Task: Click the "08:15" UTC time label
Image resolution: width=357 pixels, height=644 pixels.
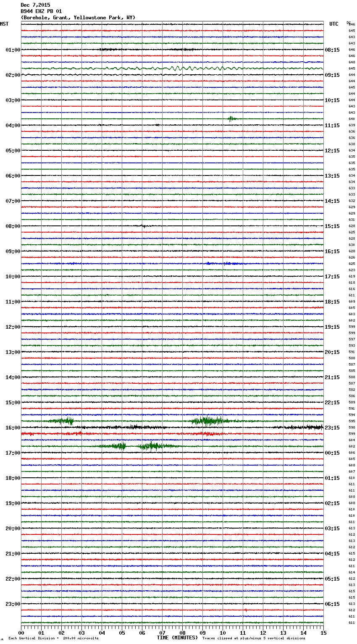Action: tap(332, 50)
